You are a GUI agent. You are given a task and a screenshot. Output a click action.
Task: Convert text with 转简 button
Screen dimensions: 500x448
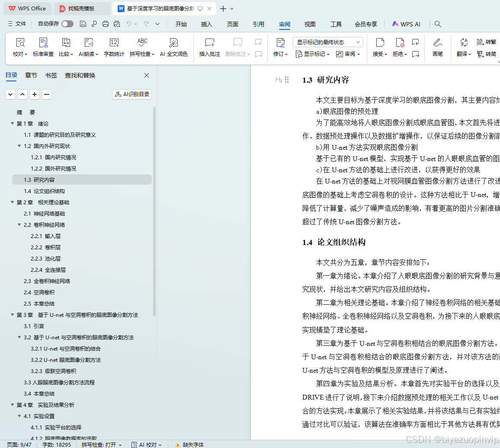coord(486,54)
